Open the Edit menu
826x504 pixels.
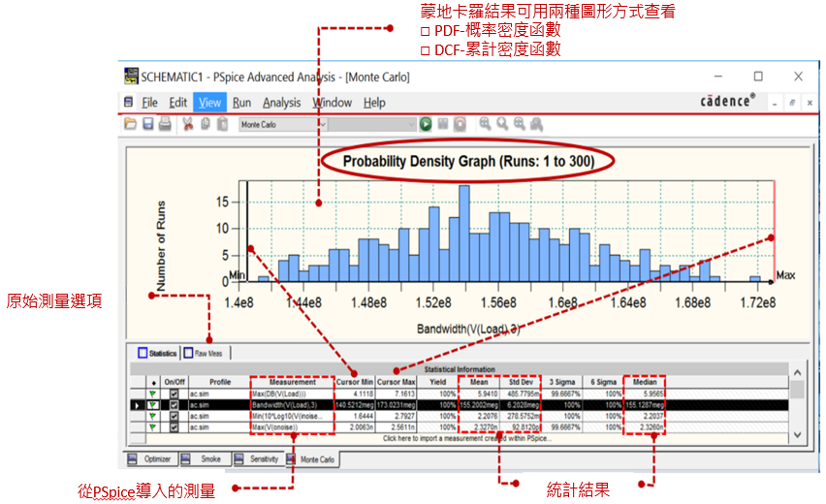pyautogui.click(x=177, y=102)
